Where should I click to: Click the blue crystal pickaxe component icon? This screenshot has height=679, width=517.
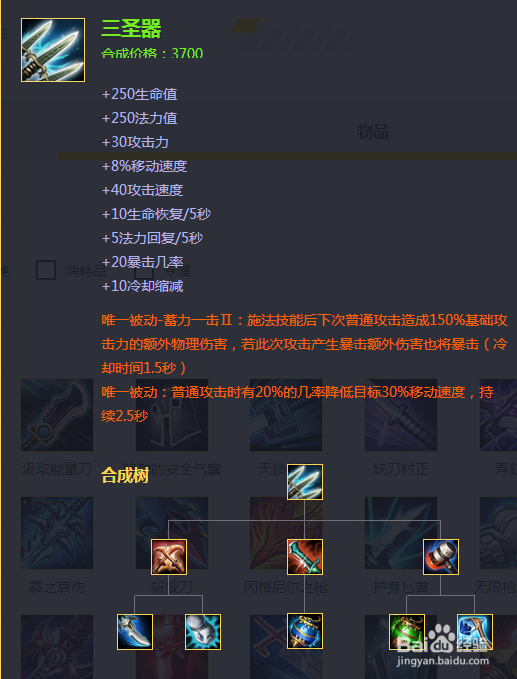click(x=475, y=632)
